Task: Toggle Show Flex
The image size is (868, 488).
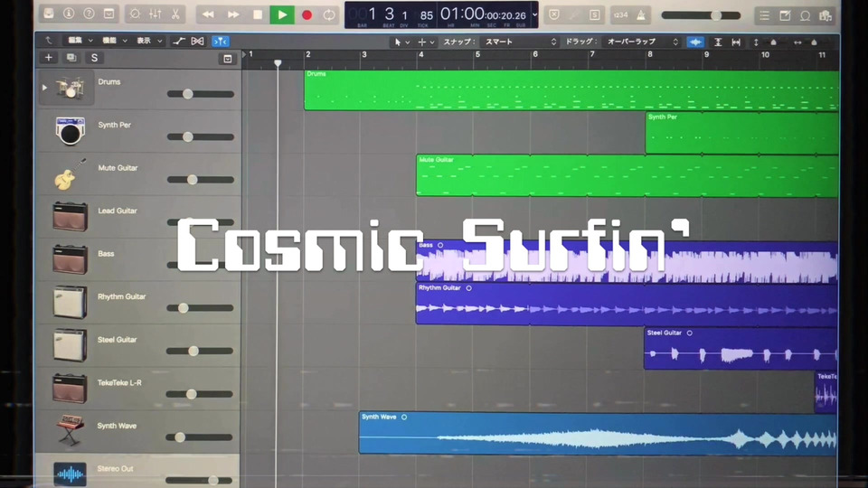Action: 198,41
